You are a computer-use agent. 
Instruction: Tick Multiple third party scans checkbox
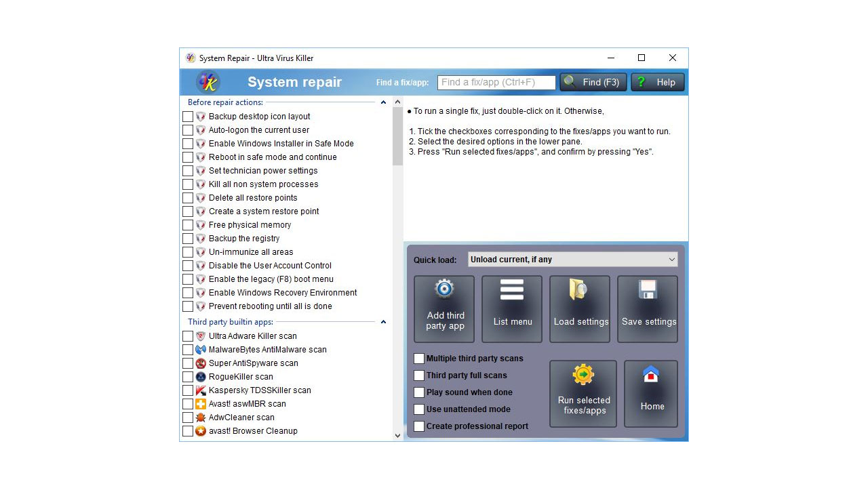tap(419, 359)
